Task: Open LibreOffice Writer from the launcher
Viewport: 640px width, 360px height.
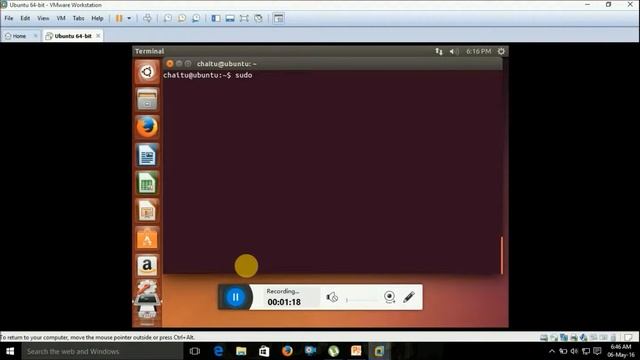Action: coord(147,155)
